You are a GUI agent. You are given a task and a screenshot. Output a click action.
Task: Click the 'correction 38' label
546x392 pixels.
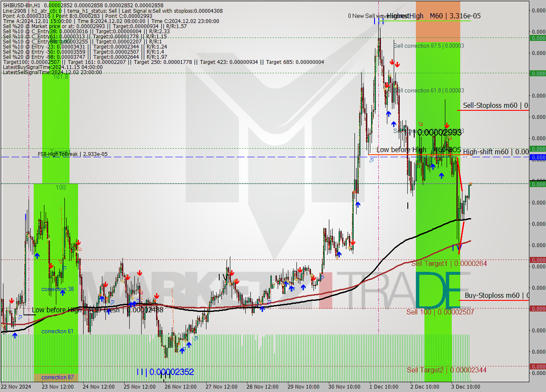[57, 289]
